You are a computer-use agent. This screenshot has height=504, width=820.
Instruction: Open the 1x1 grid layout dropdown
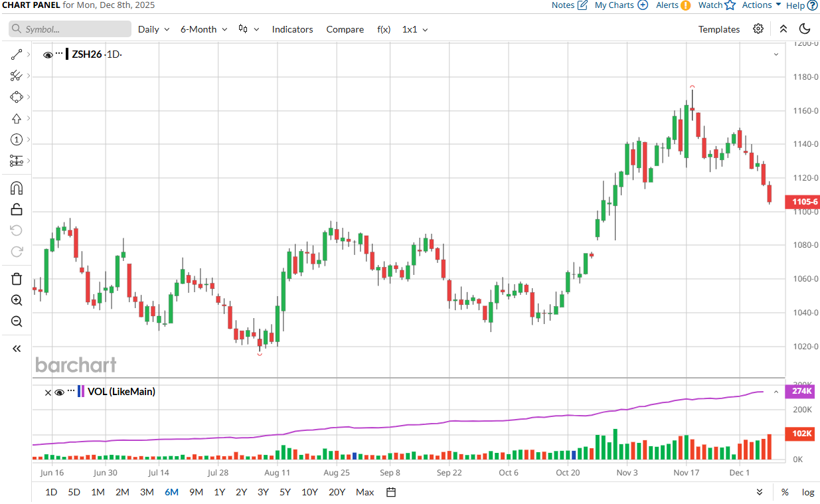tap(415, 29)
